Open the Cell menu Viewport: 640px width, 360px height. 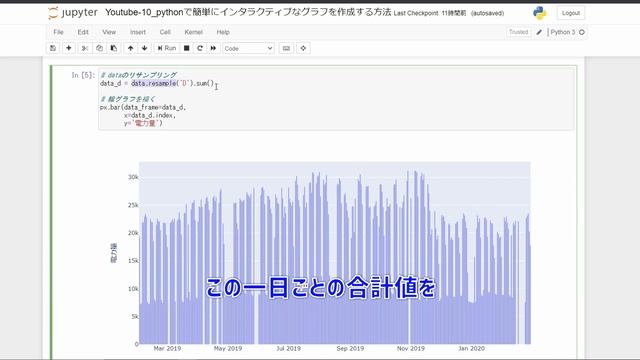165,32
